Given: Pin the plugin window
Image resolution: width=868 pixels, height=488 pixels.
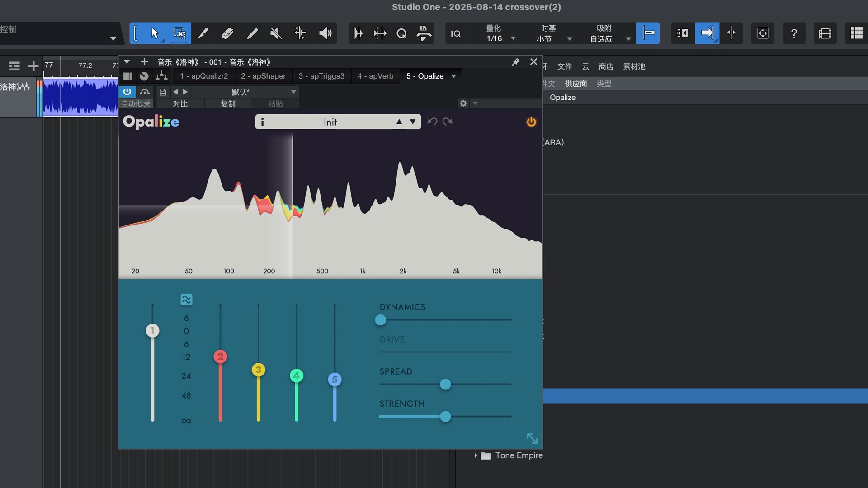Looking at the screenshot, I should coord(515,62).
